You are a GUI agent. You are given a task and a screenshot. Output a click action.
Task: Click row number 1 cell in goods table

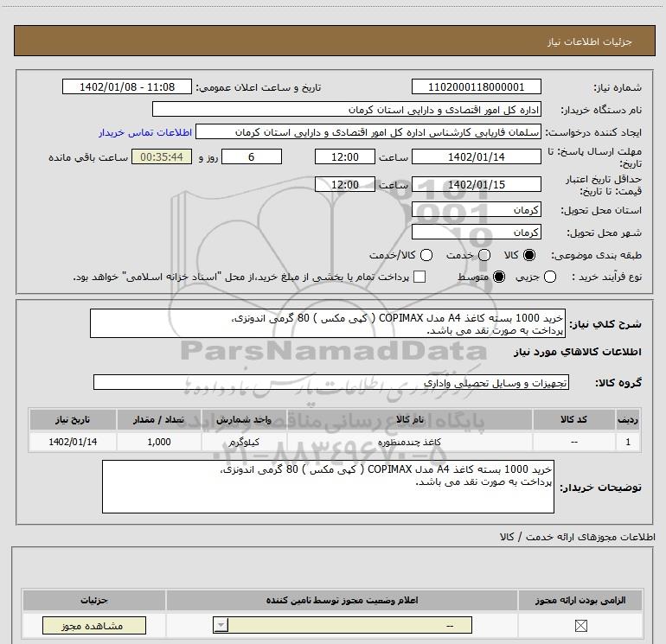[628, 442]
